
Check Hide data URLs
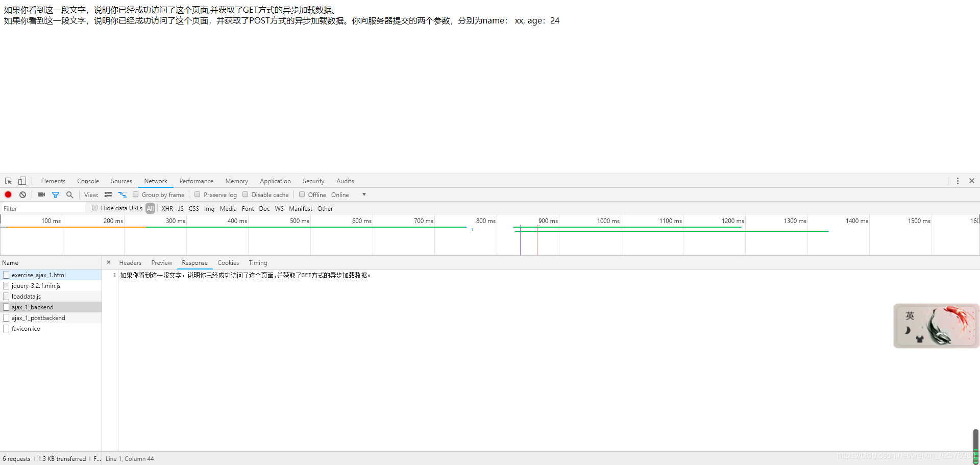tap(95, 208)
